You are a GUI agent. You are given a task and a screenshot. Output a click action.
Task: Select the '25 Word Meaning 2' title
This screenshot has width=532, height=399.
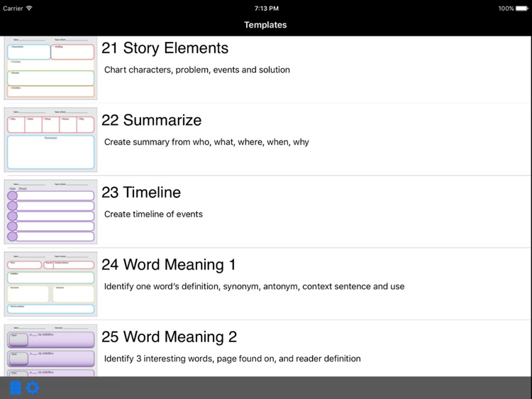pos(169,337)
